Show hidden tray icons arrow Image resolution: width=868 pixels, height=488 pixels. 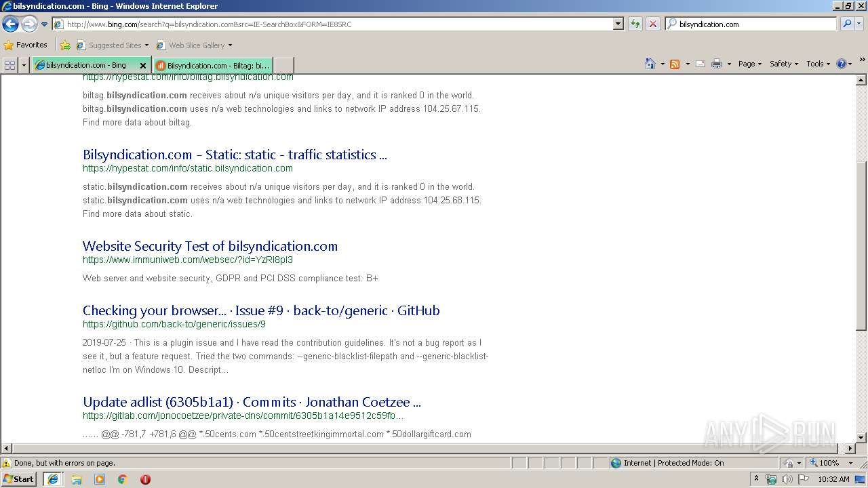[756, 479]
